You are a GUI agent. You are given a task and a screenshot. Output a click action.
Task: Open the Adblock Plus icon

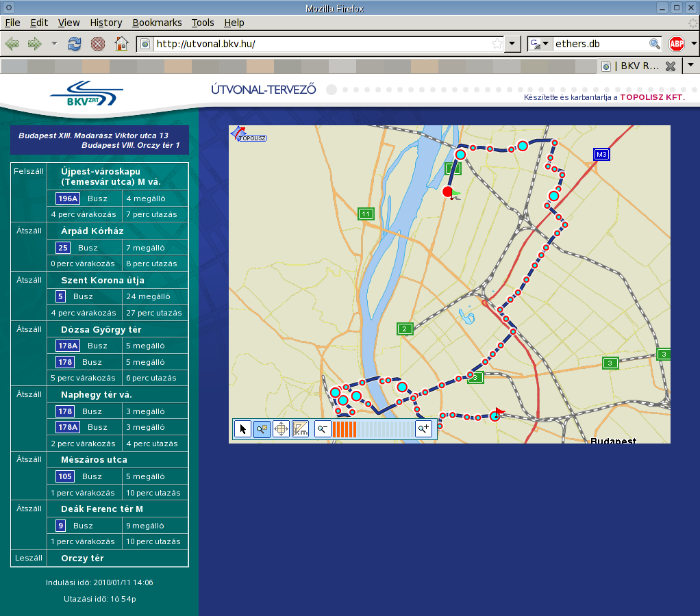[x=677, y=44]
